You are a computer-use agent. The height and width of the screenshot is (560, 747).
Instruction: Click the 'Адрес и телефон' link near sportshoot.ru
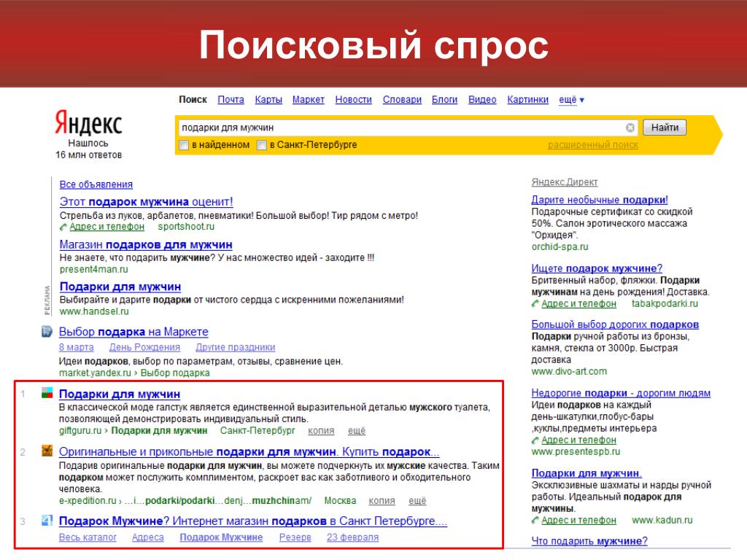(x=107, y=227)
